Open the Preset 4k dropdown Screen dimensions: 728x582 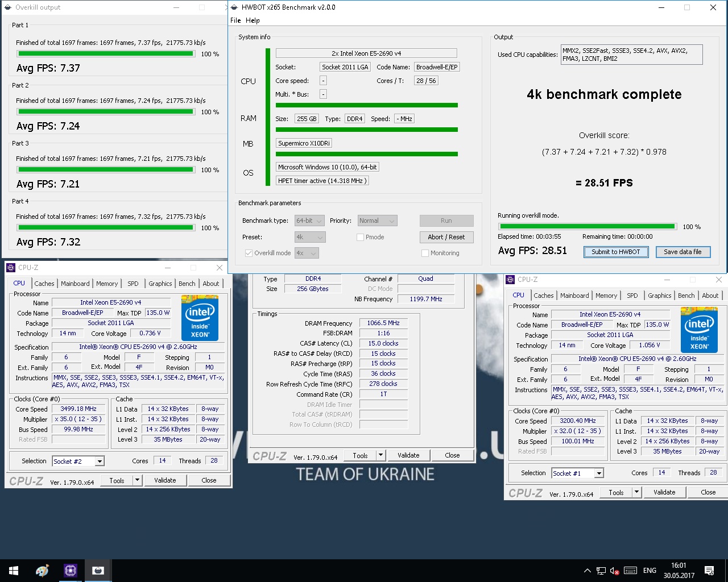click(309, 237)
